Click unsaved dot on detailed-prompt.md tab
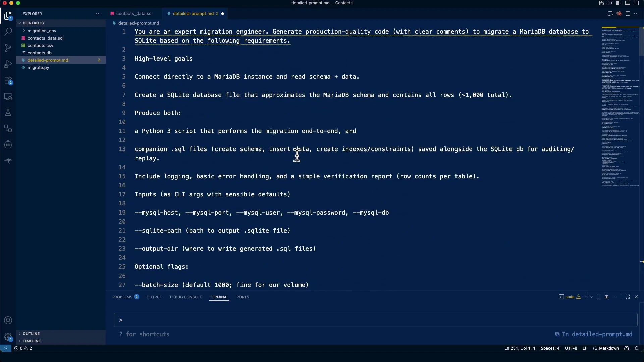Image resolution: width=644 pixels, height=362 pixels. coord(223,14)
